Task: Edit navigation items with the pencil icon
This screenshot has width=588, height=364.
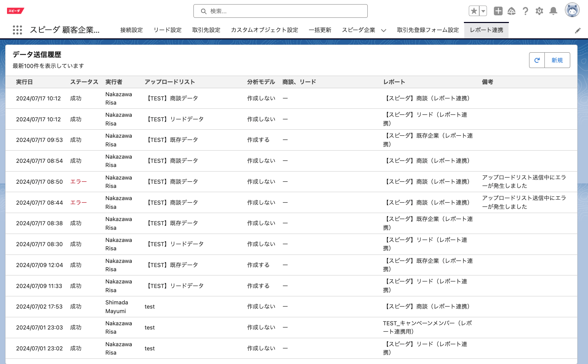Action: (578, 30)
